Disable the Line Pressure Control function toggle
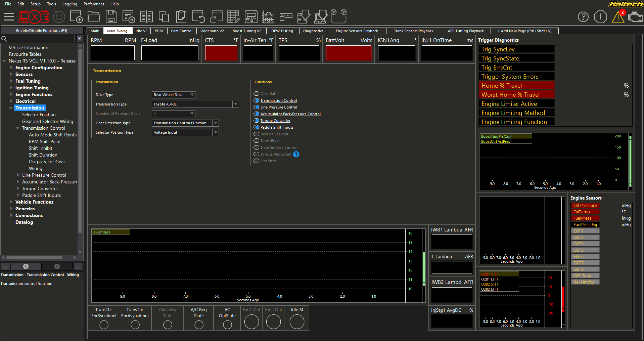644x341 pixels. pyautogui.click(x=257, y=107)
